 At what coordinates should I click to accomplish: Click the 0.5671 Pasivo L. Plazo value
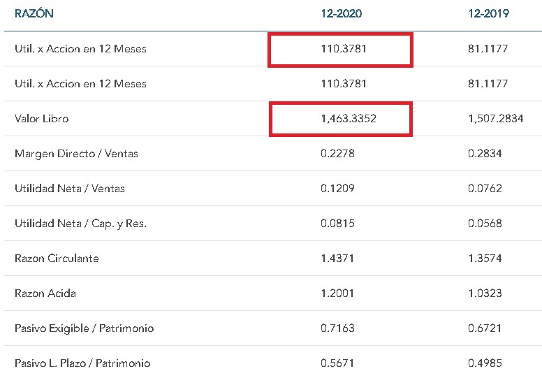[337, 363]
